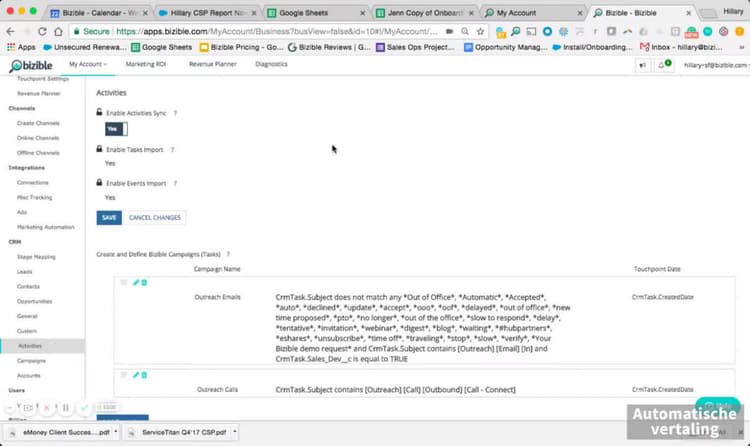
Task: Open the browser home page
Action: pyautogui.click(x=58, y=32)
